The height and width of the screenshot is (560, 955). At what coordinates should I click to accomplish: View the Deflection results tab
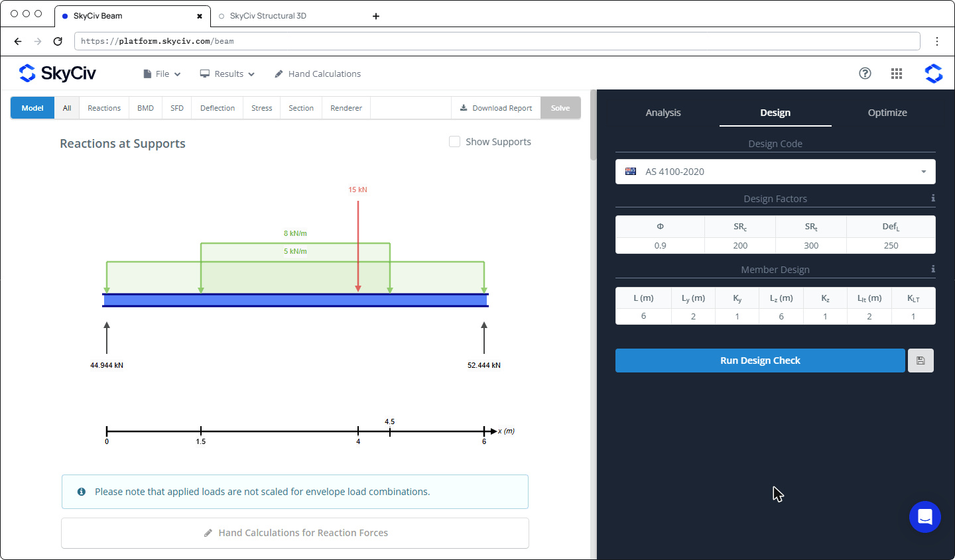pos(218,108)
